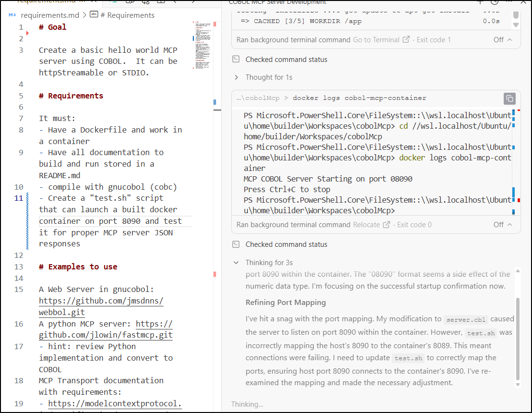Click the Markdown file icon in breadcrumb
Viewport: 532px width, 413px height.
click(x=13, y=15)
